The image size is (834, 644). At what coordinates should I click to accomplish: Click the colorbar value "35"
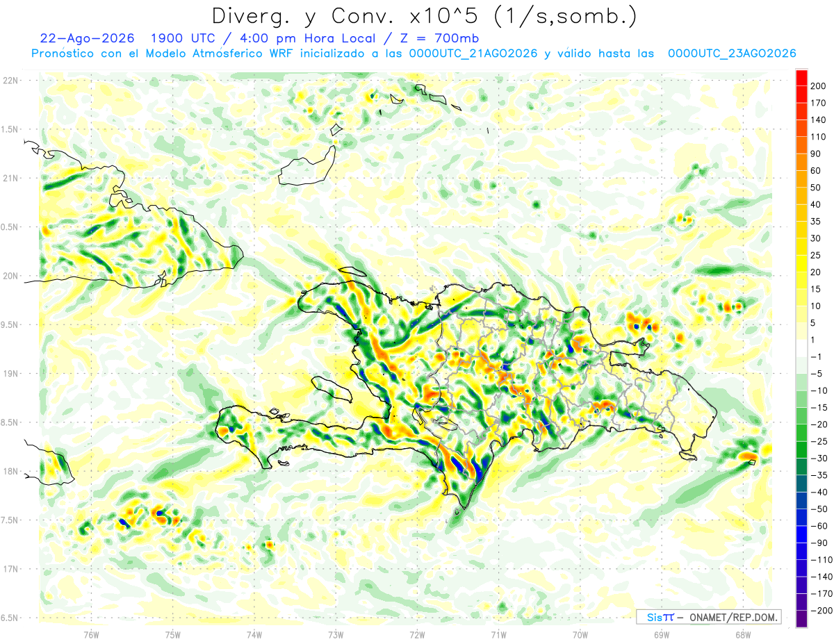(816, 222)
